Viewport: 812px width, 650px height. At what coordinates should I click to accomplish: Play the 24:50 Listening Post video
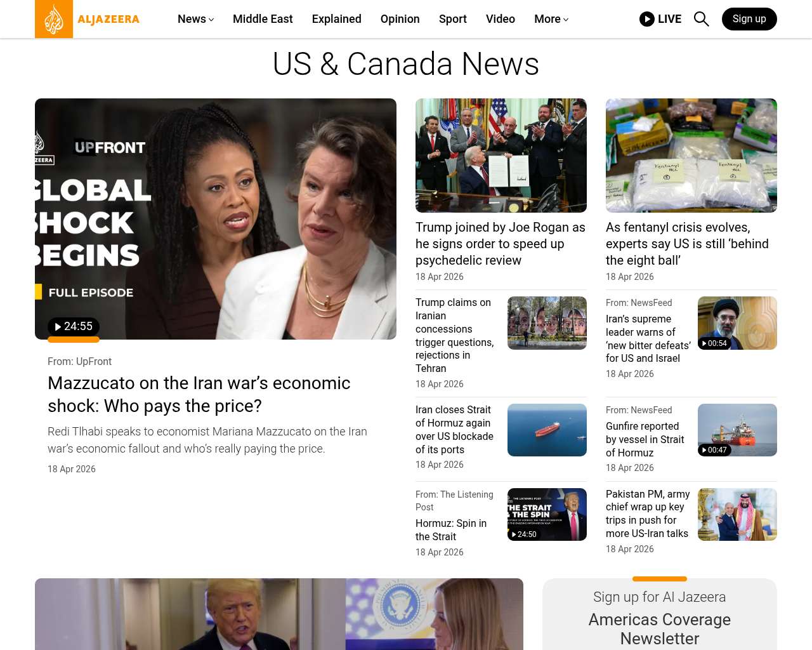pos(524,534)
